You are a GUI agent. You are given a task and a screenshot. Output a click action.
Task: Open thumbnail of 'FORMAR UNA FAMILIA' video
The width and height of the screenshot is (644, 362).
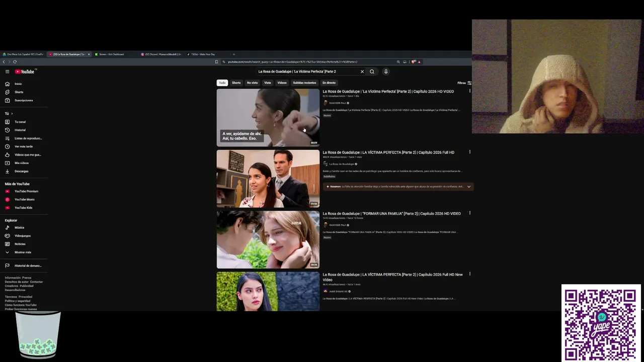(268, 239)
